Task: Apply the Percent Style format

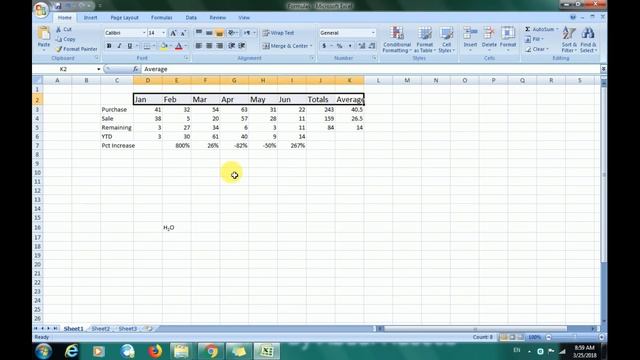Action: [339, 46]
